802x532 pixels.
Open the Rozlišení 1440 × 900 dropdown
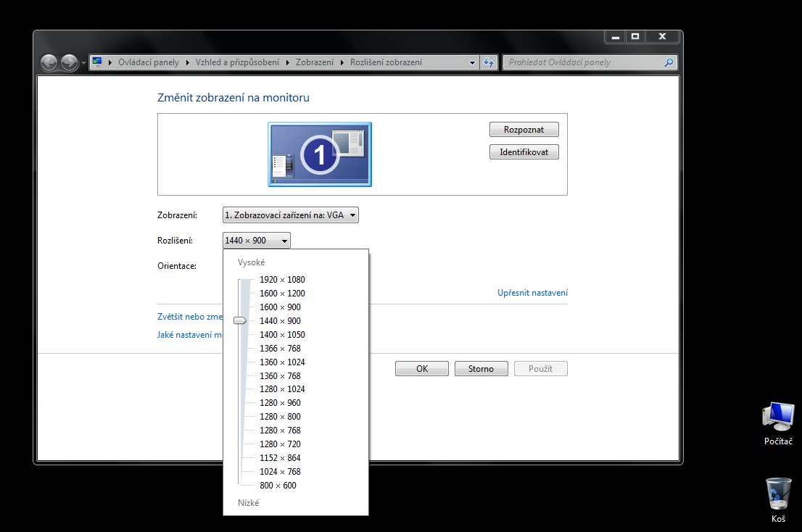tap(256, 240)
